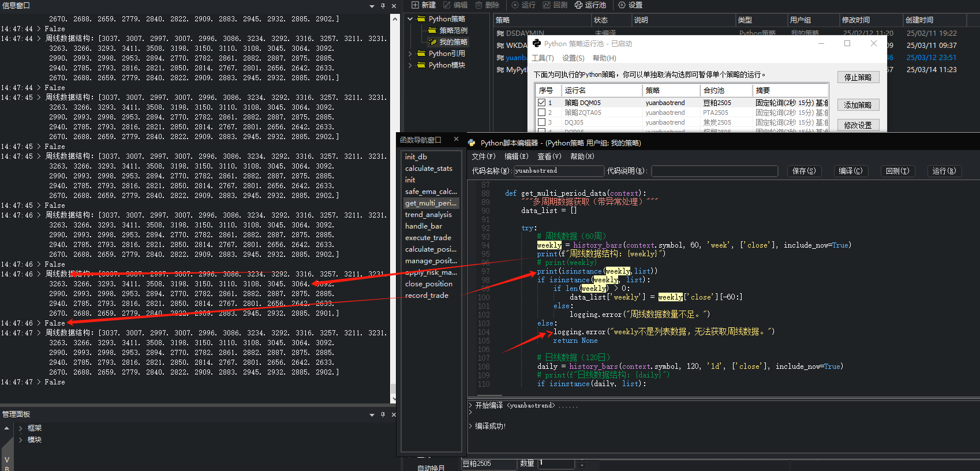Maximize the Python 策略运行池 window
Viewport: 980px width, 471px height.
pos(847,43)
